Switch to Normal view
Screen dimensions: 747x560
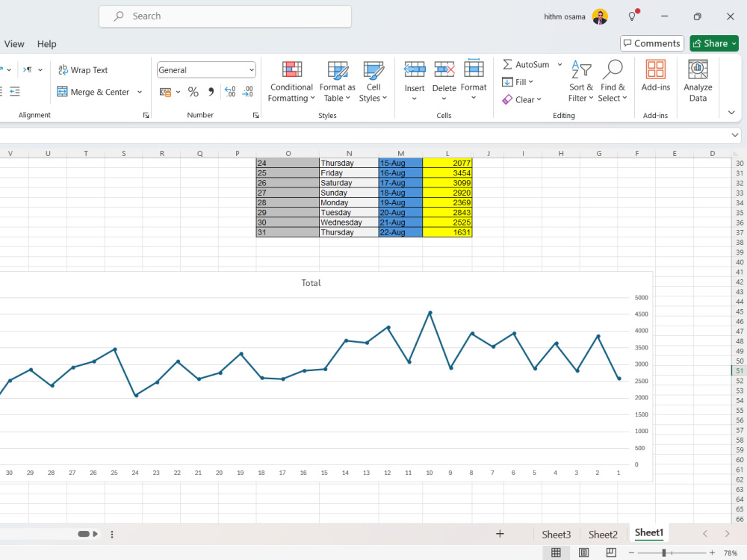pyautogui.click(x=556, y=553)
